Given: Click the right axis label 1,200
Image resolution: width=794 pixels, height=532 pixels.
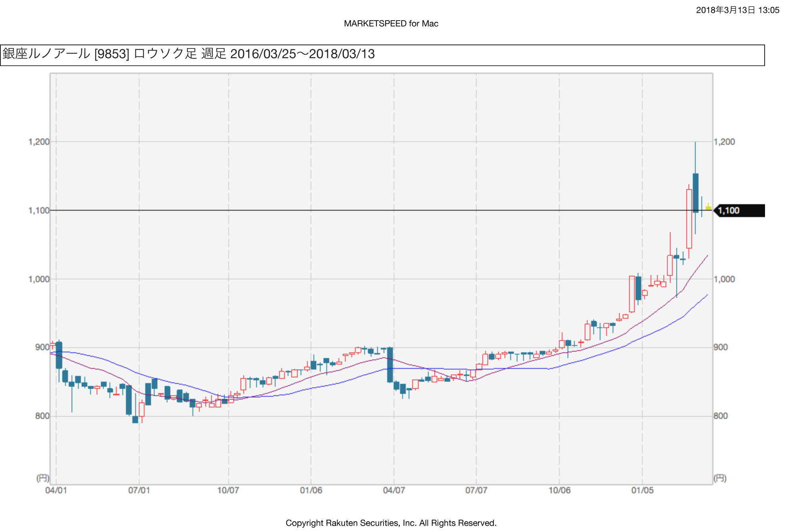Looking at the screenshot, I should [724, 142].
